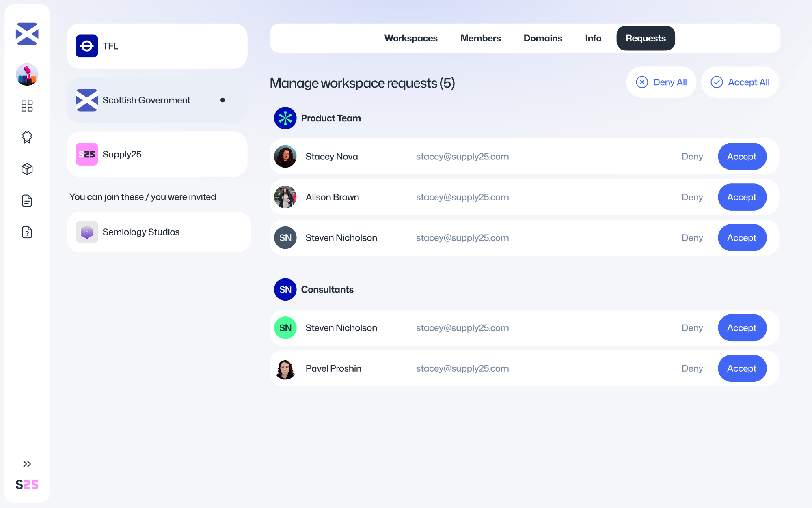Click the Scottish flag logo at top
This screenshot has height=508, width=812.
click(x=27, y=34)
